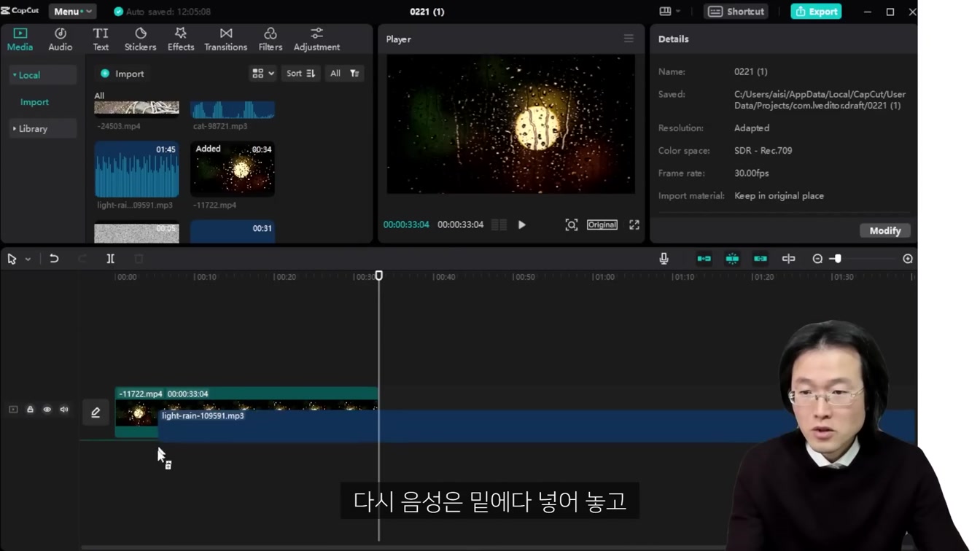
Task: Expand the Library section
Action: pos(42,128)
